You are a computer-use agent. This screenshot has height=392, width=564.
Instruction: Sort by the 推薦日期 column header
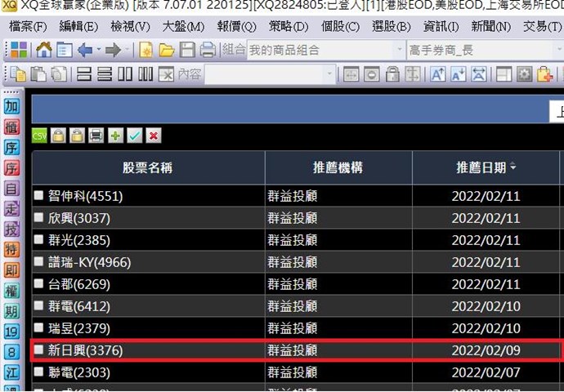486,168
